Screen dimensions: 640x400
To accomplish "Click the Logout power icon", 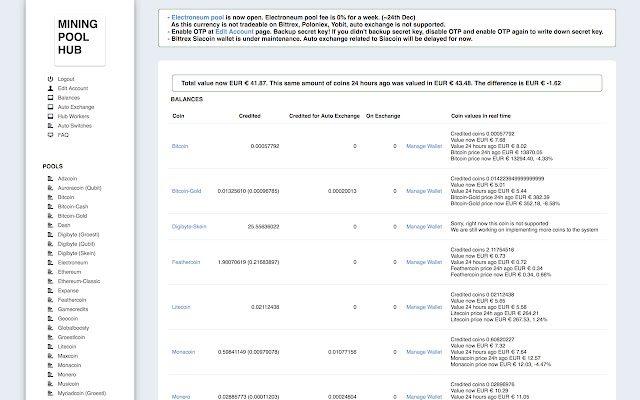I will pyautogui.click(x=50, y=79).
